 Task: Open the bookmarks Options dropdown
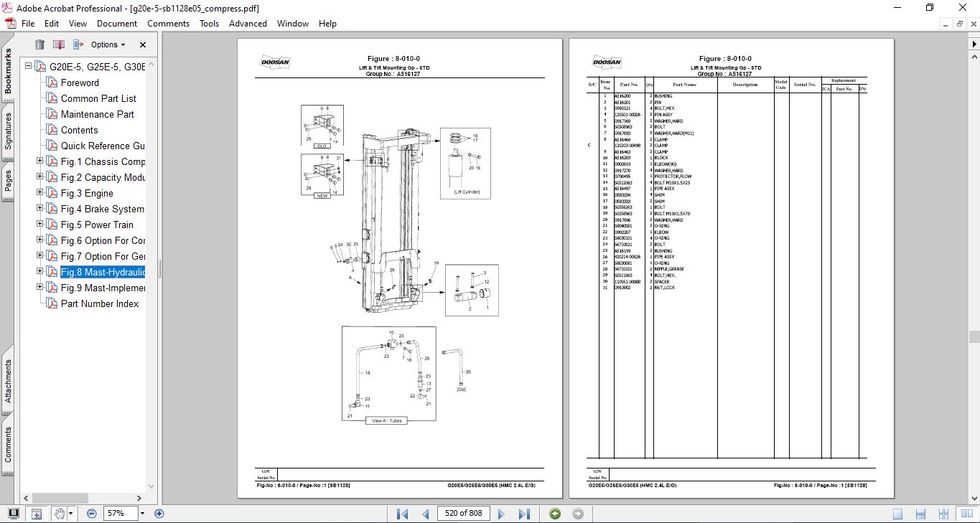coord(108,44)
